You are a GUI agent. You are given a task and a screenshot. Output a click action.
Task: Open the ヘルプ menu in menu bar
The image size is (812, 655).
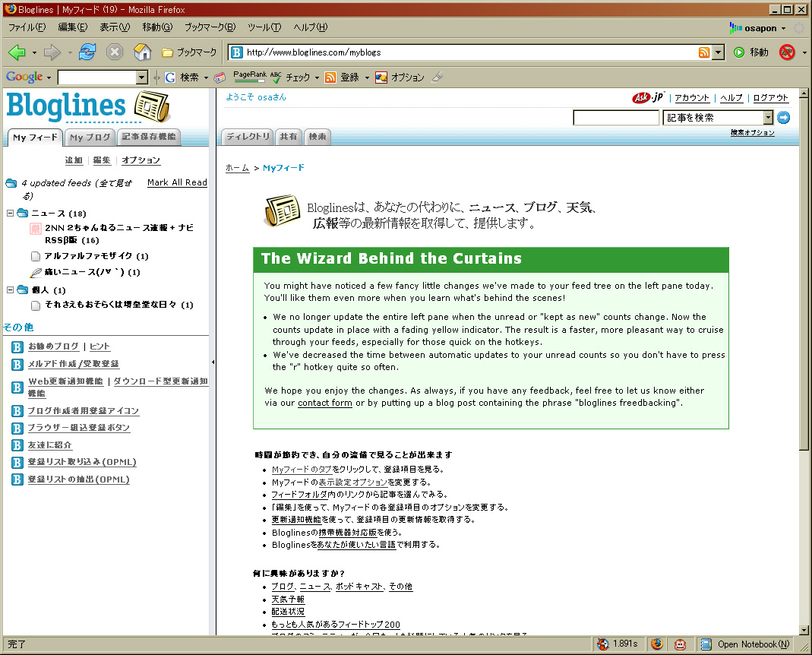tap(310, 27)
